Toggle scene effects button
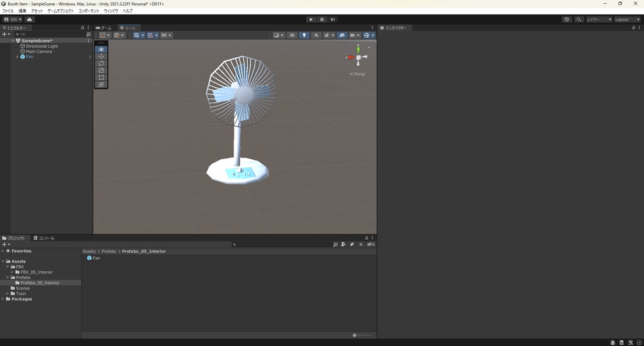This screenshot has width=644, height=346. point(326,35)
